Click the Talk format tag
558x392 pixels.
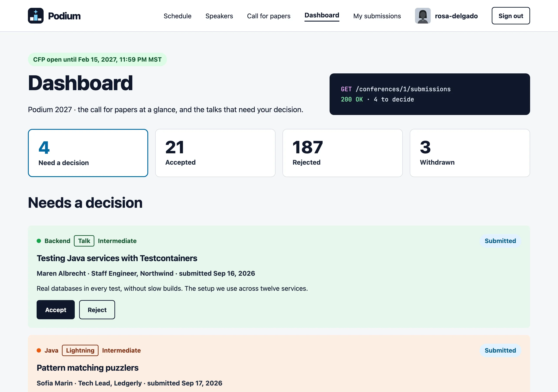pyautogui.click(x=84, y=241)
